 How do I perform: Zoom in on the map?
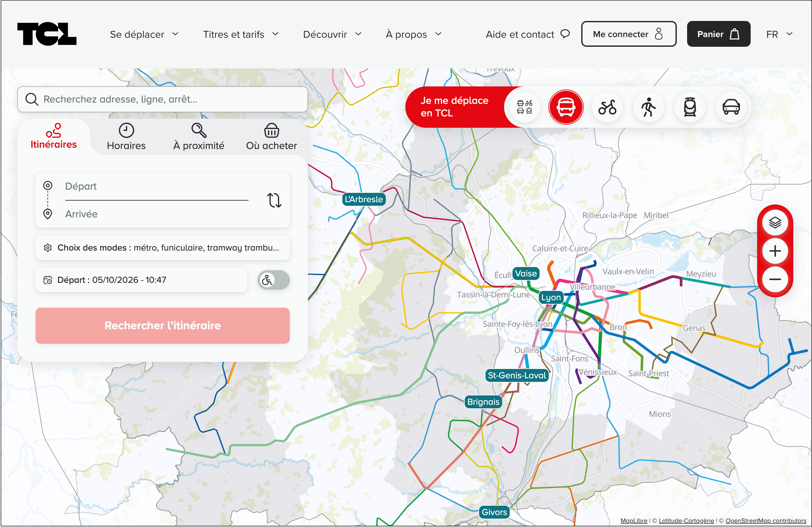pos(775,251)
